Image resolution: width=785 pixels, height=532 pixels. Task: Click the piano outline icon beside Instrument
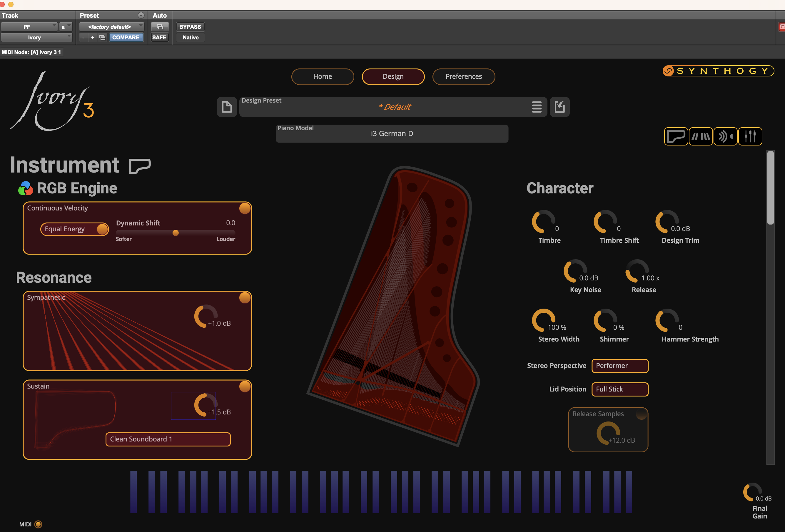click(x=140, y=166)
